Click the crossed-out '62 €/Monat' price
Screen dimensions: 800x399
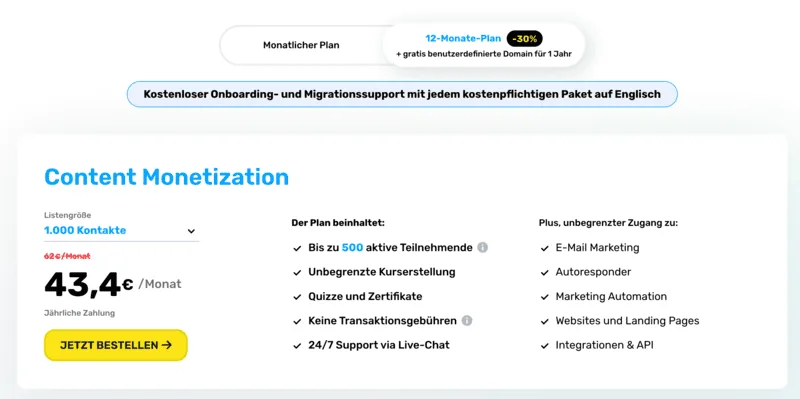coord(67,256)
